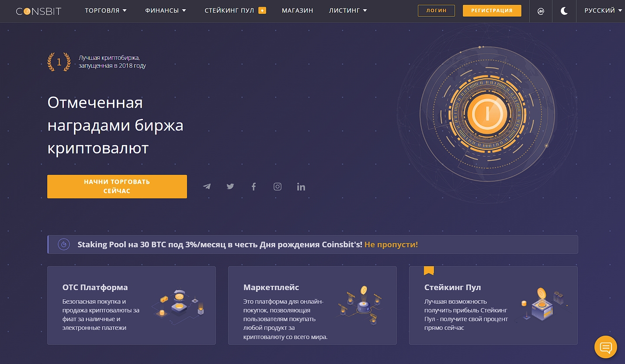Open the Маркетплейс card title

(x=271, y=288)
